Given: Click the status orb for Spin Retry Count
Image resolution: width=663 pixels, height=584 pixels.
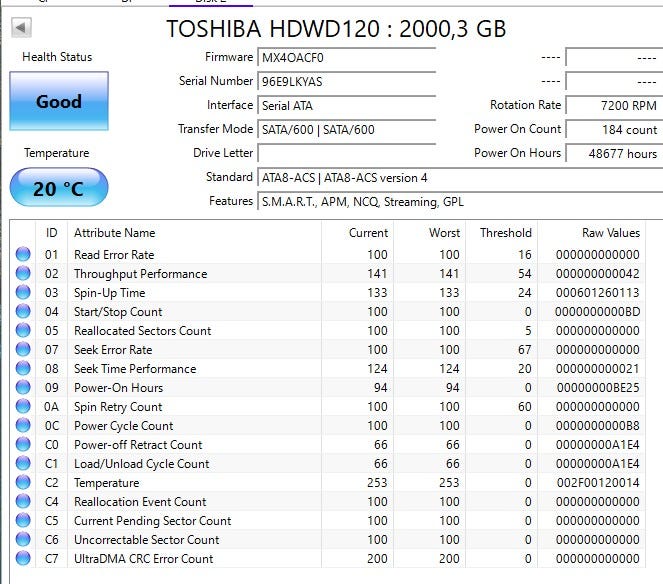Looking at the screenshot, I should (23, 406).
